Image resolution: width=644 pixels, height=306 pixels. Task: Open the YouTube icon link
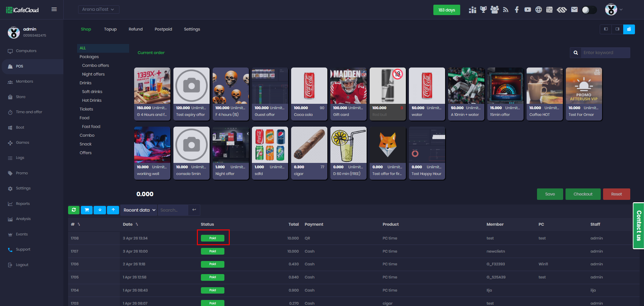click(528, 10)
